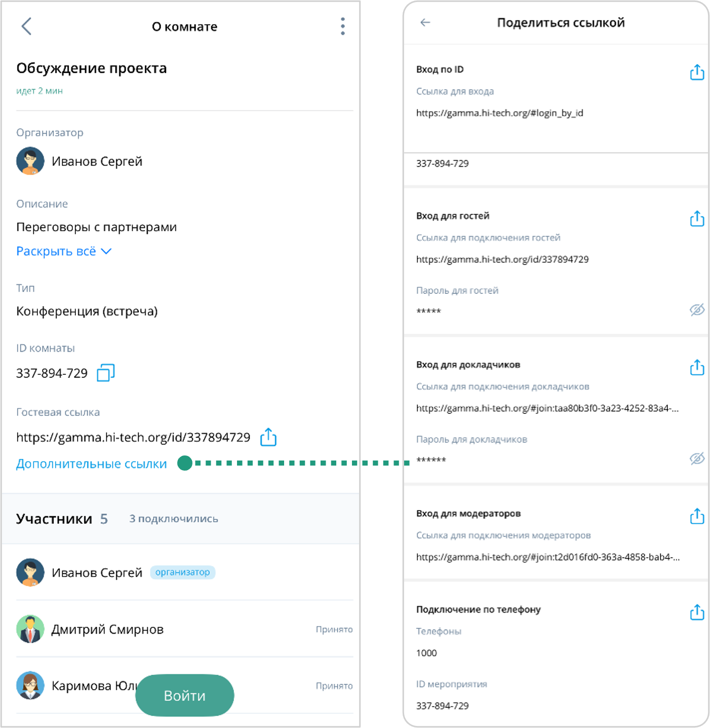This screenshot has width=710, height=728.
Task: Share the speakers entry link
Action: click(x=697, y=367)
